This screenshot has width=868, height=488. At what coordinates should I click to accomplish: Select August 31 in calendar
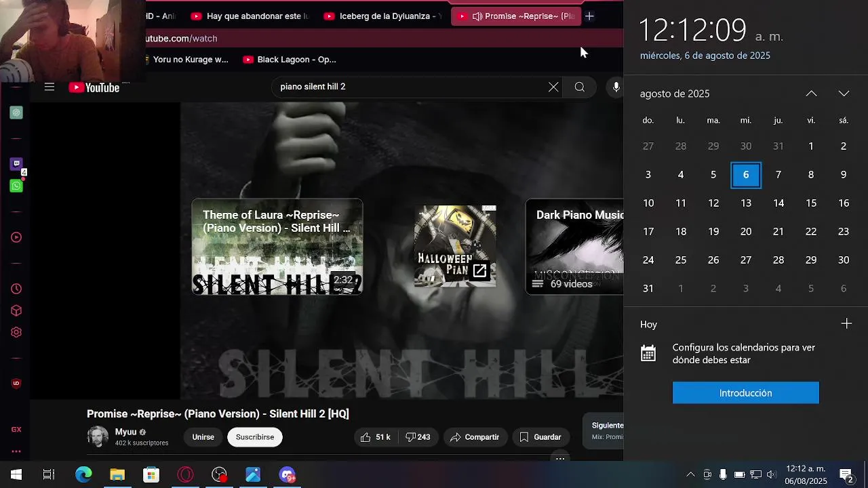(648, 289)
